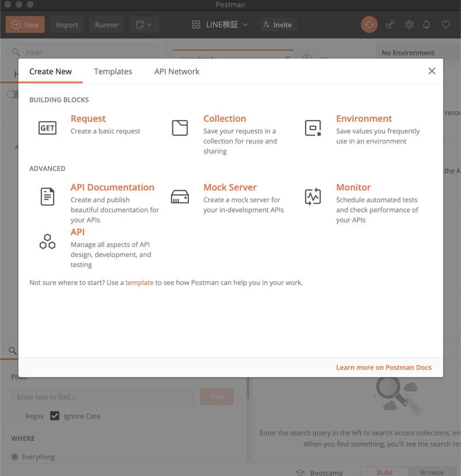The image size is (461, 476).
Task: Click the Environment icon
Action: 313,128
